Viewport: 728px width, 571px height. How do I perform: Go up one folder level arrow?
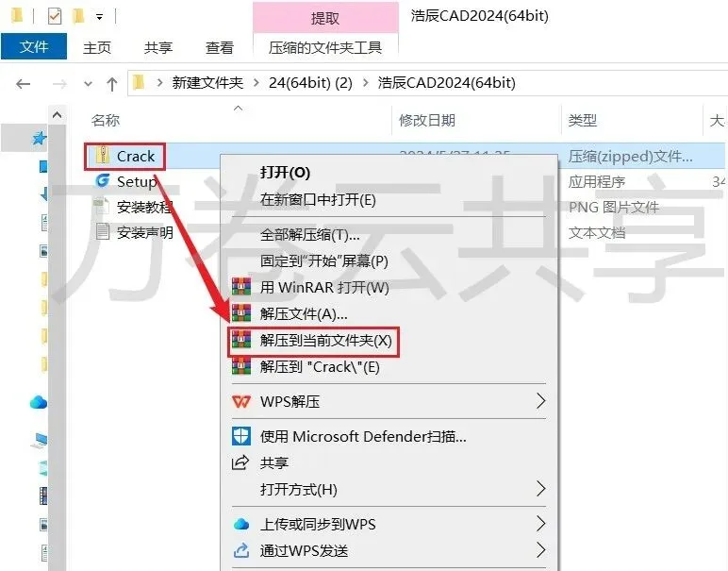pos(111,84)
